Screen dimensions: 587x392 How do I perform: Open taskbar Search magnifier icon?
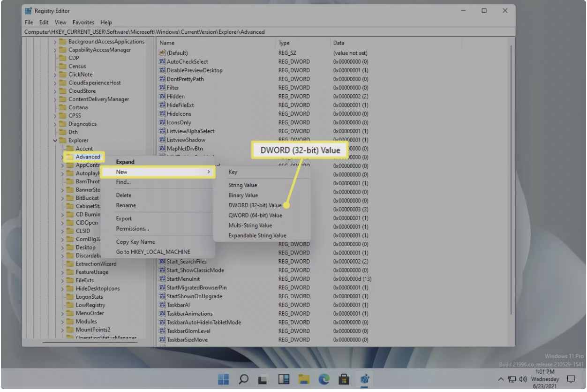click(x=244, y=379)
